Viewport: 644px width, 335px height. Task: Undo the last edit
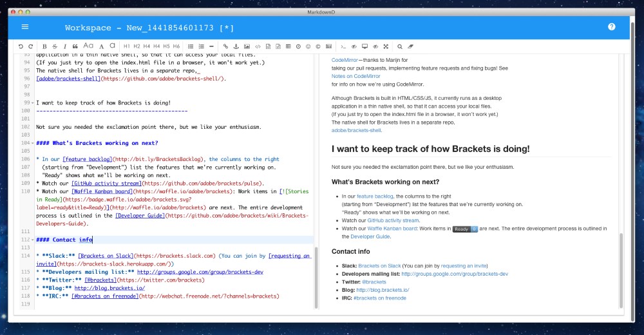click(21, 46)
